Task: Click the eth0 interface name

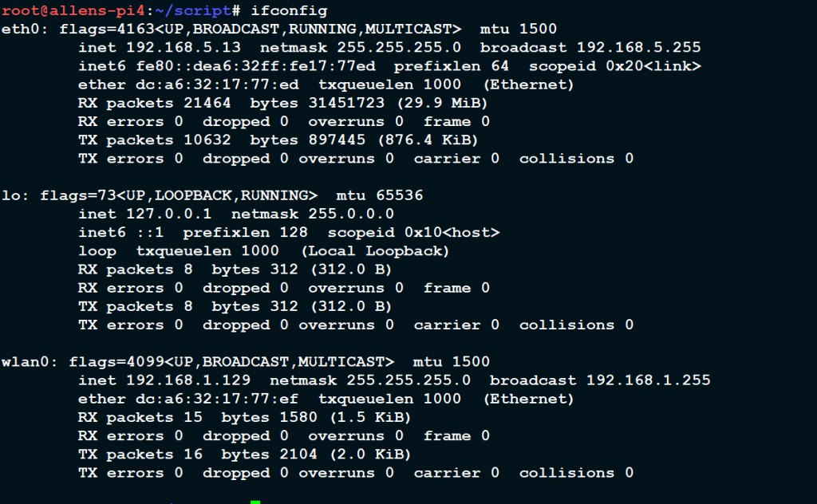Action: [20, 30]
